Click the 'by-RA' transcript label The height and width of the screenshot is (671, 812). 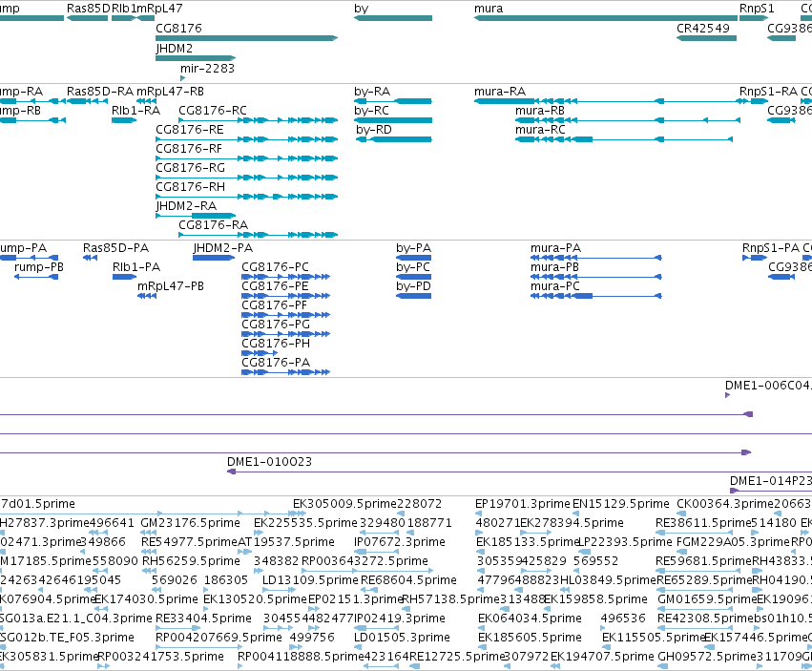click(372, 92)
